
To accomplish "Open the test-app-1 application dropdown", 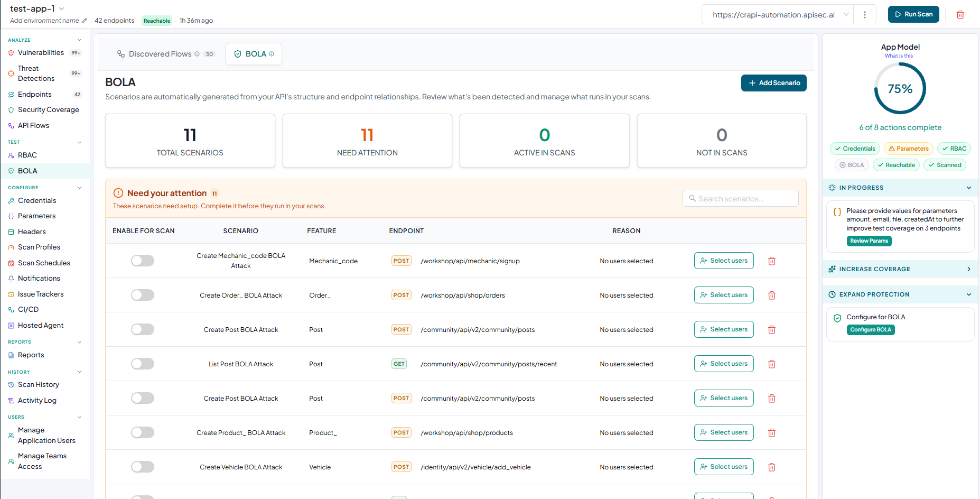I will [38, 8].
